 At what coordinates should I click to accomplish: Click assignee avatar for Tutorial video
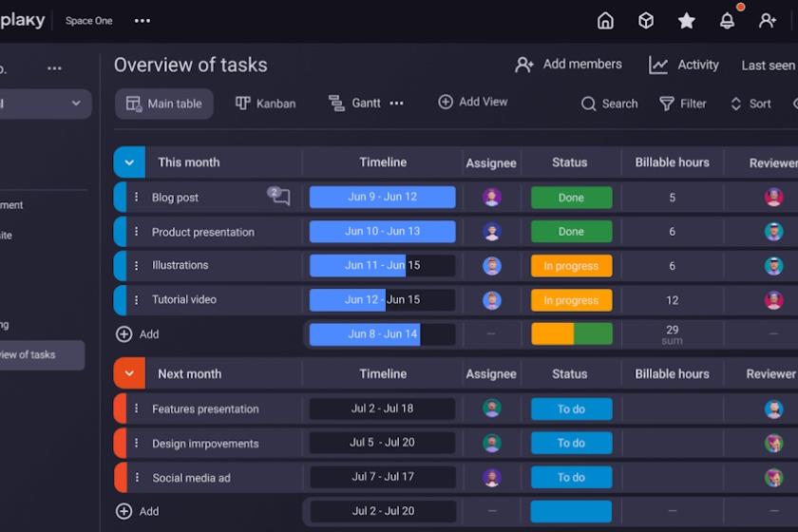pos(492,300)
